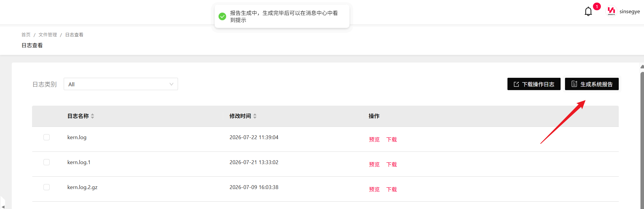The image size is (644, 209).
Task: Go to 文件管理 breadcrumb
Action: pos(48,35)
